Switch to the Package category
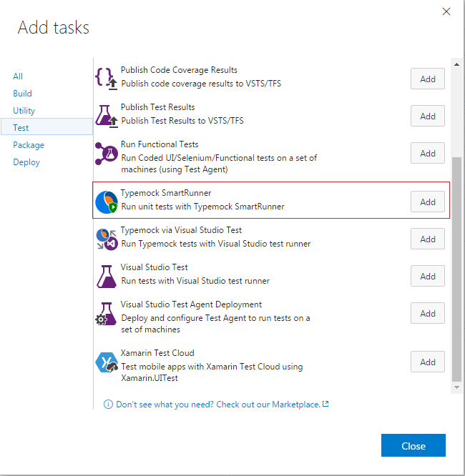This screenshot has width=465, height=476. tap(29, 145)
